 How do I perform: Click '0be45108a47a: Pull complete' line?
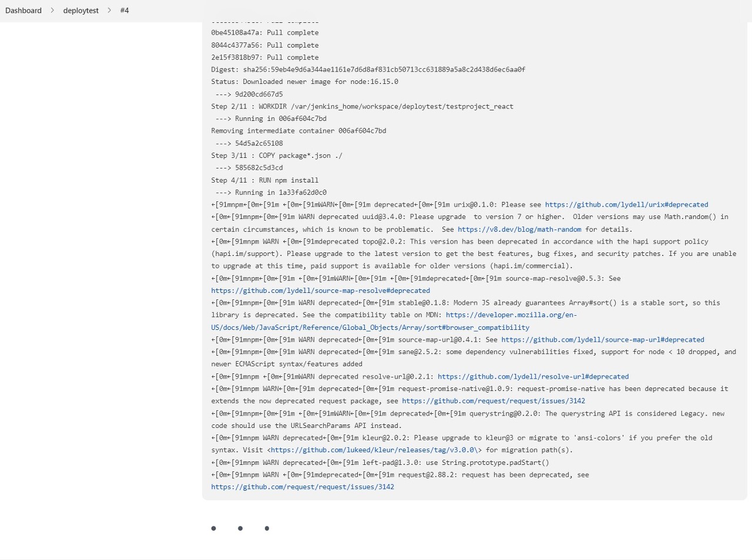(x=265, y=33)
